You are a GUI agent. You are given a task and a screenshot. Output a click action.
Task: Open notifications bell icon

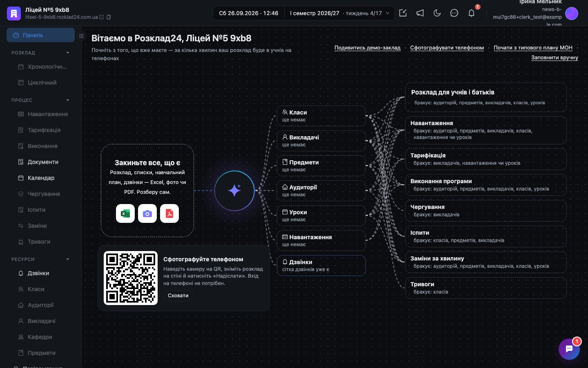471,13
